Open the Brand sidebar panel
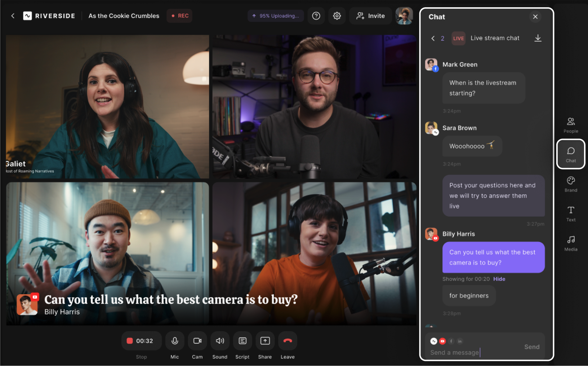Image resolution: width=588 pixels, height=366 pixels. (571, 184)
